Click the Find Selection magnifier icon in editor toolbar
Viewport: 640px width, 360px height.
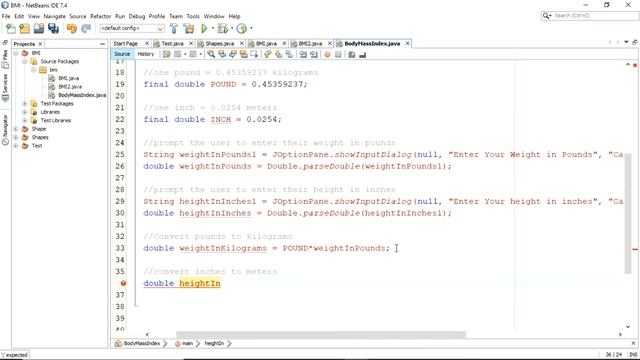[211, 54]
